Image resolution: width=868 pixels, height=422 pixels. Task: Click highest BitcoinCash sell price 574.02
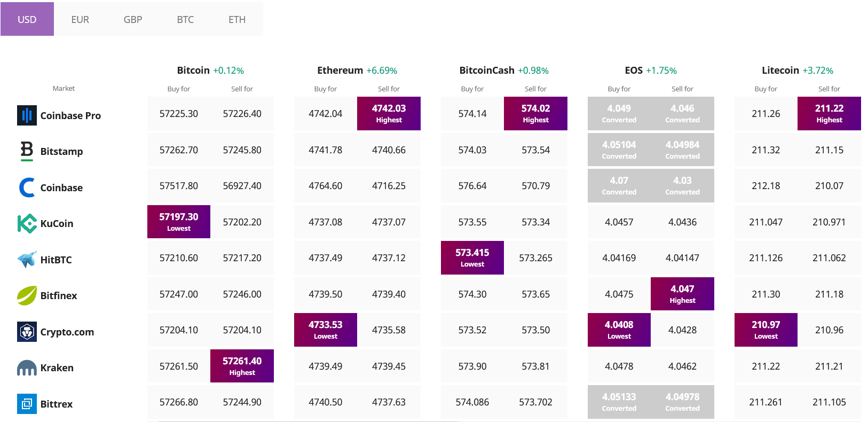(x=535, y=113)
